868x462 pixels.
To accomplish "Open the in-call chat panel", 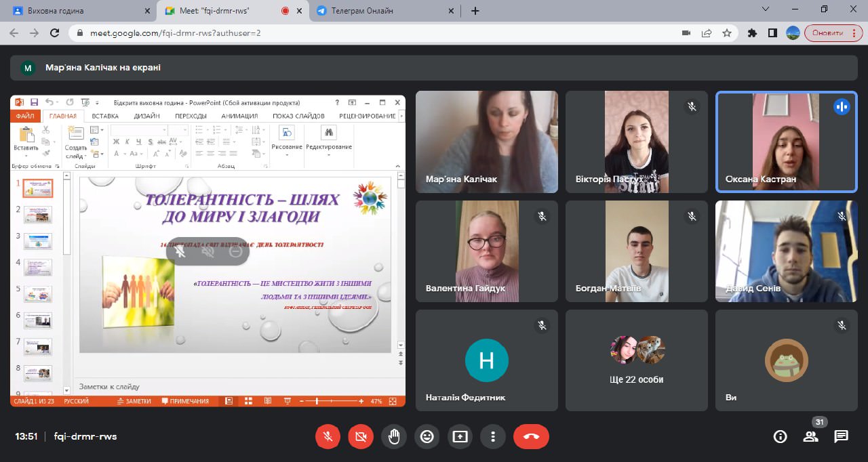I will pos(841,436).
